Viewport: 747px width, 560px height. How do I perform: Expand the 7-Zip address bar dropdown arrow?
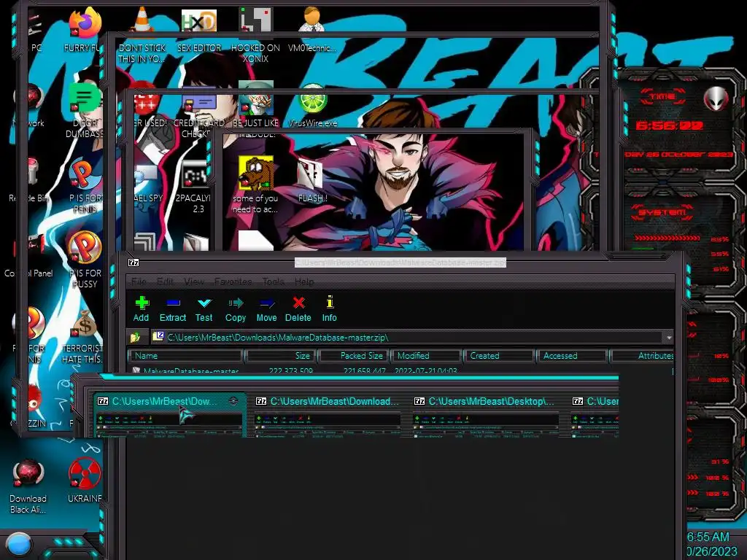pyautogui.click(x=668, y=338)
